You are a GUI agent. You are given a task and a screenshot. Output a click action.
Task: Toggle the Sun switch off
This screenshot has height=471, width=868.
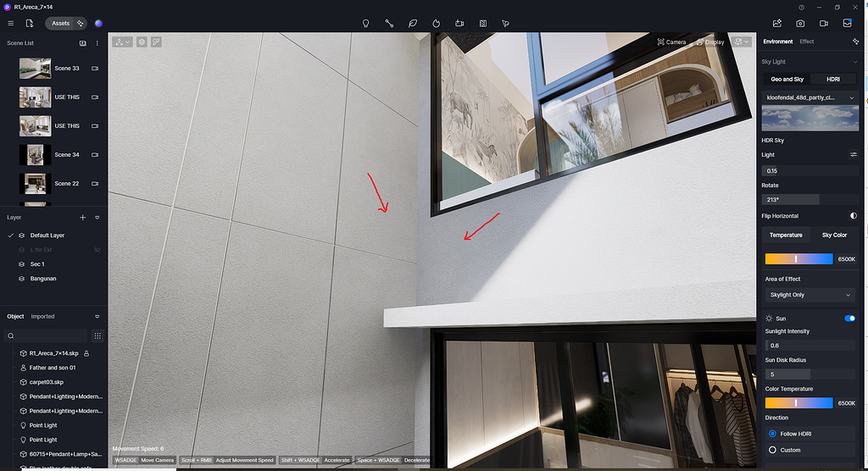tap(849, 319)
